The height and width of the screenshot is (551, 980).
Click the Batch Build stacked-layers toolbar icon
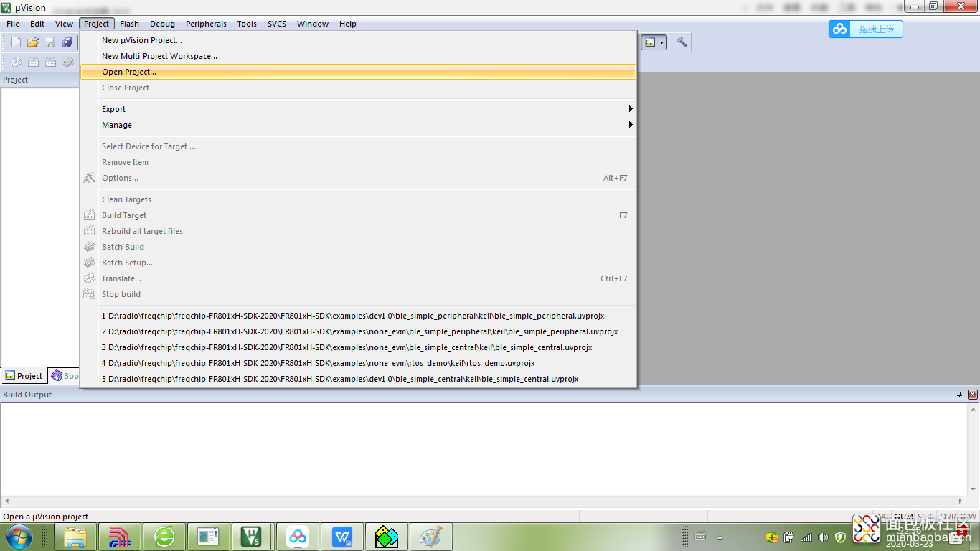68,62
